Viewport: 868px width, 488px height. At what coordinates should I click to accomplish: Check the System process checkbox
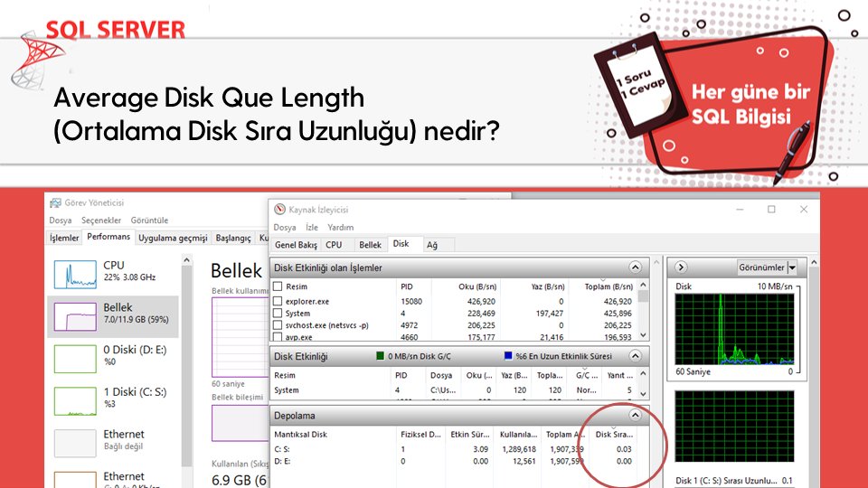pyautogui.click(x=278, y=314)
